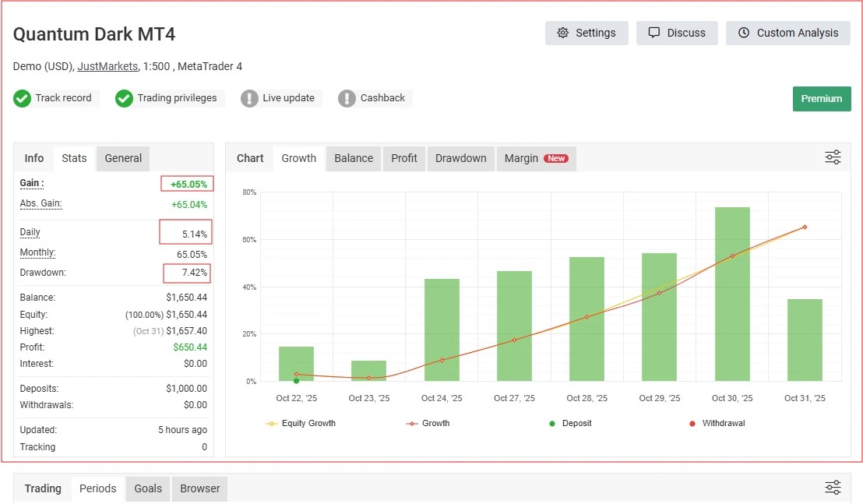Switch to the Drawdown chart tab
This screenshot has height=504, width=863.
460,158
